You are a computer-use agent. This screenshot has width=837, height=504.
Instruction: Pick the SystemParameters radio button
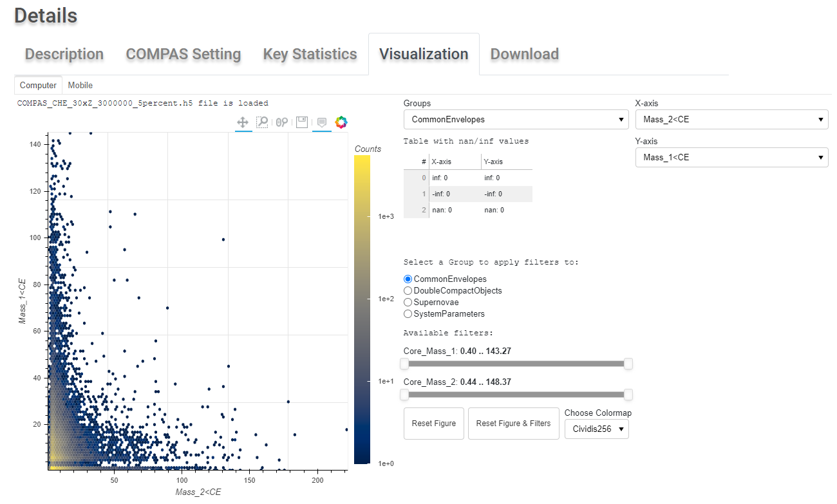click(x=408, y=314)
